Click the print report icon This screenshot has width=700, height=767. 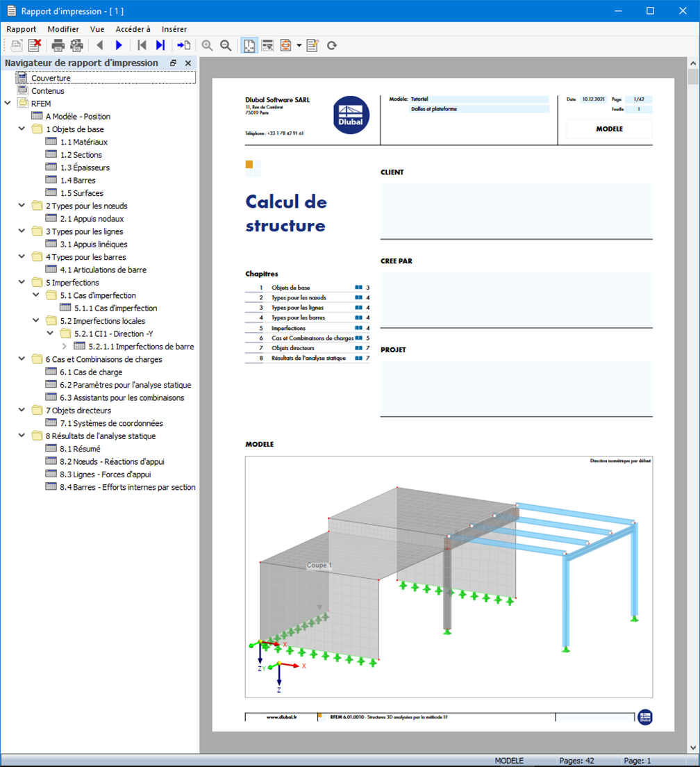58,45
